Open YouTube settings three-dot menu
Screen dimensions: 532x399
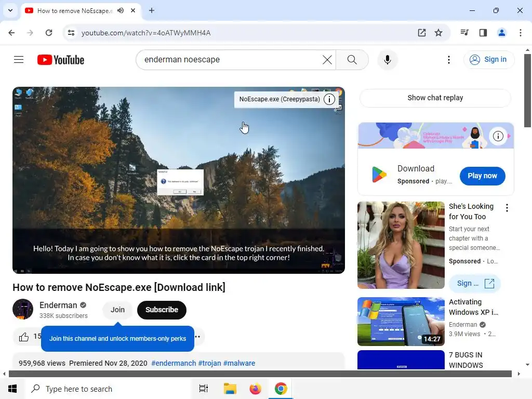coord(448,60)
